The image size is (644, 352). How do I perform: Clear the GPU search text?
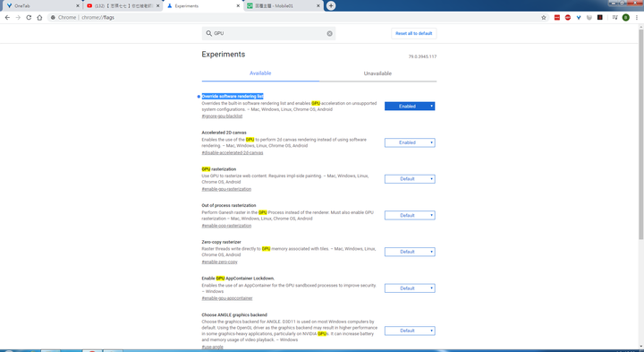point(329,33)
